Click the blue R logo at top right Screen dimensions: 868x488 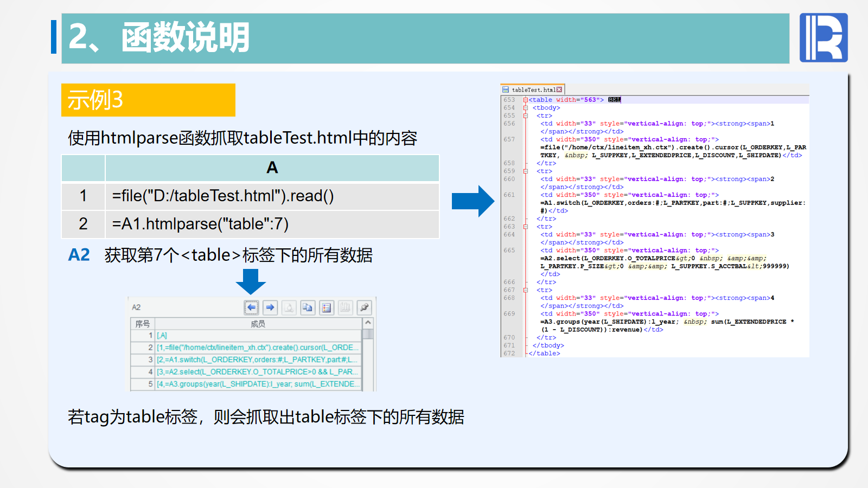coord(823,38)
